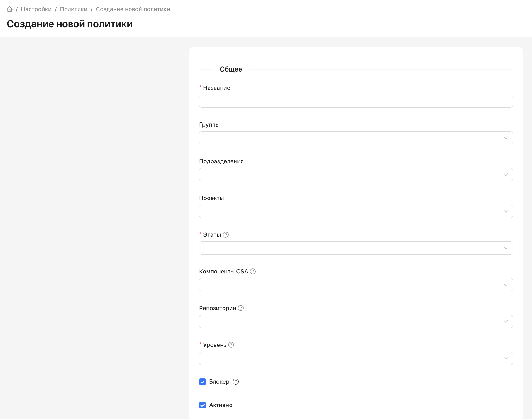Expand the Репозитории select field
The width and height of the screenshot is (532, 419).
(x=356, y=321)
